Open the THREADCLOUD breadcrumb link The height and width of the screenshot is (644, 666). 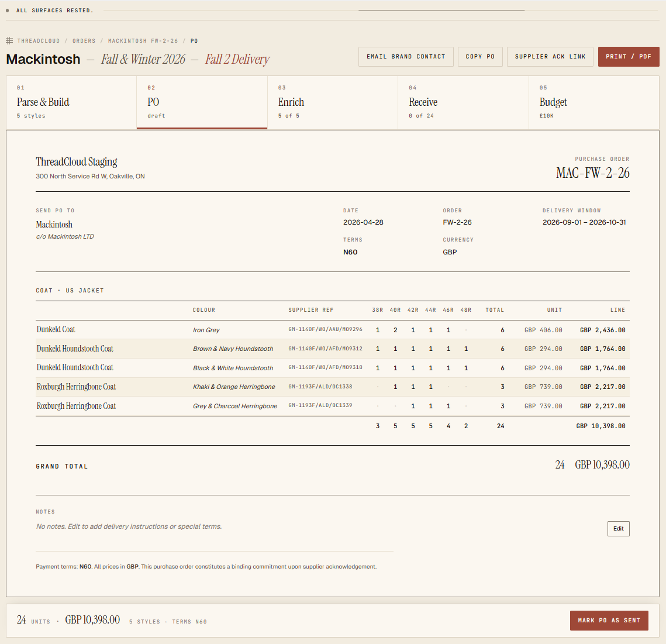39,41
